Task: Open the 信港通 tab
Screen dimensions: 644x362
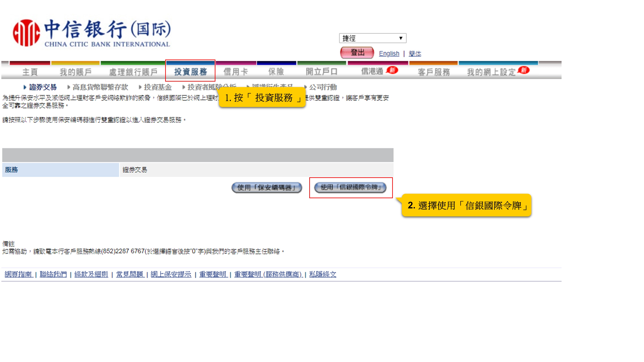Action: (x=372, y=71)
